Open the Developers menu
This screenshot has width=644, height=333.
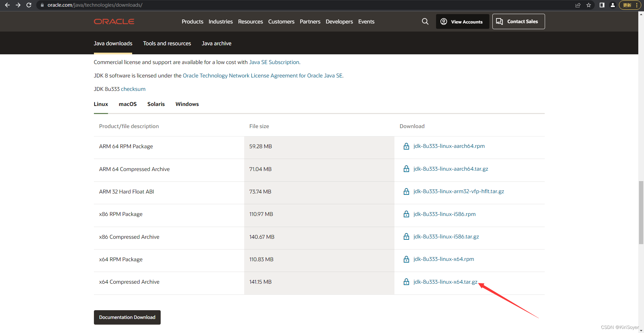click(x=339, y=21)
